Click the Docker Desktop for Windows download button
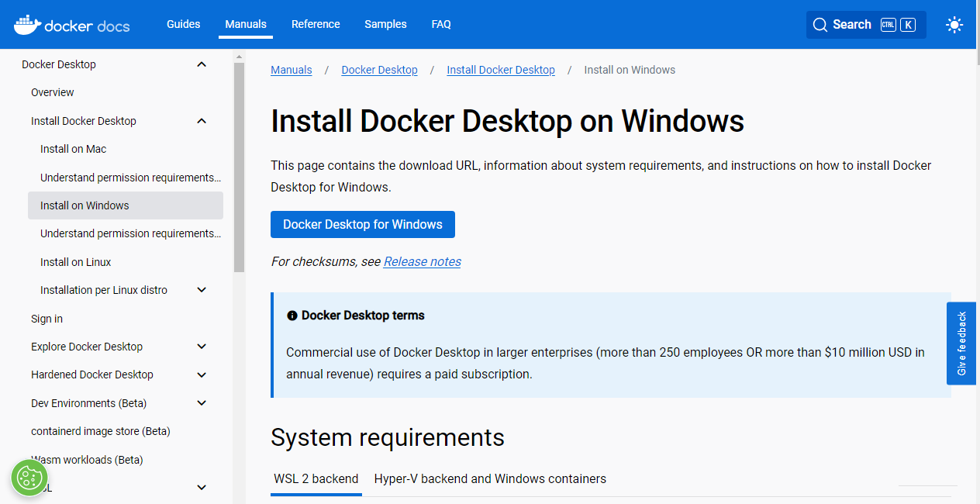The image size is (980, 504). click(x=362, y=224)
